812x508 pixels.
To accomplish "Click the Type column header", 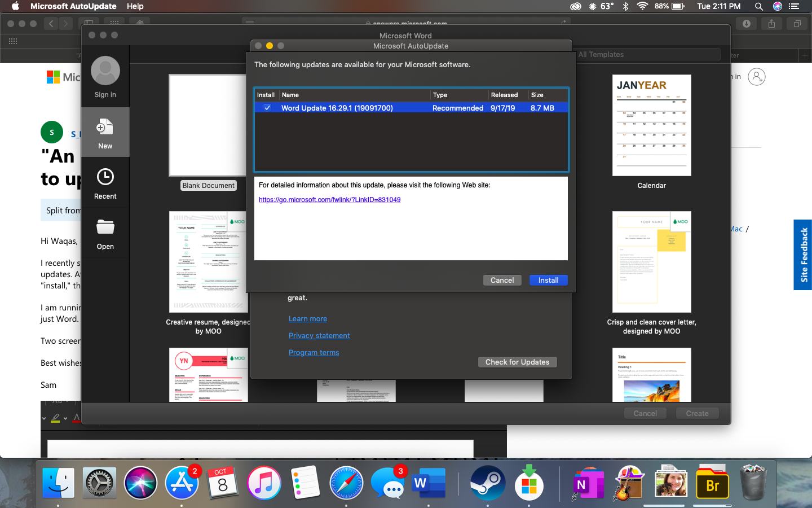I will [460, 95].
